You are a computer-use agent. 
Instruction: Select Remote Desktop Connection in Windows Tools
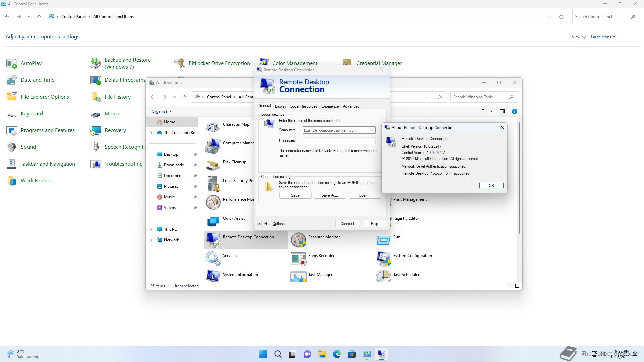click(x=246, y=240)
